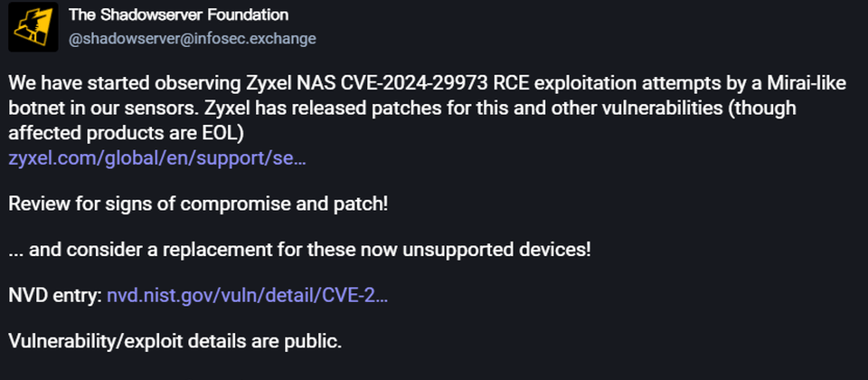This screenshot has width=868, height=380.
Task: Open The Shadowserver Foundation profile name
Action: click(x=178, y=15)
